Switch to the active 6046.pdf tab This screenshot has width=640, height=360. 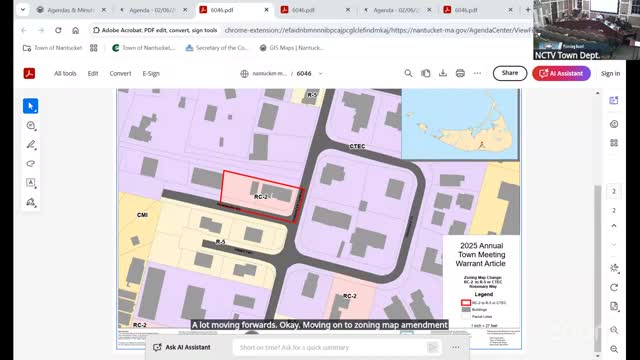coord(233,10)
